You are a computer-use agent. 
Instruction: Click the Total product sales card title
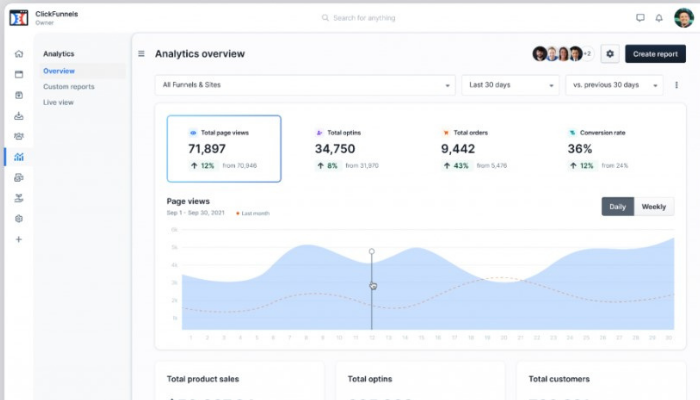click(x=203, y=379)
